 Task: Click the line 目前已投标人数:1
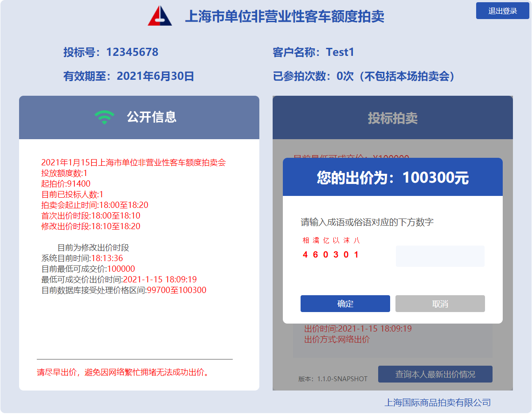coord(72,195)
